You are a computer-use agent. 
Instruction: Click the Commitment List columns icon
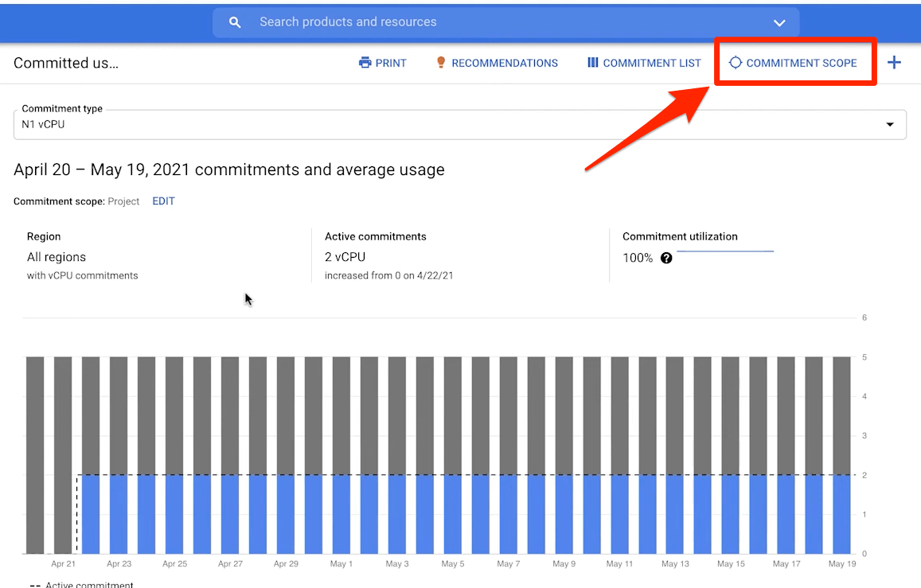[x=593, y=63]
